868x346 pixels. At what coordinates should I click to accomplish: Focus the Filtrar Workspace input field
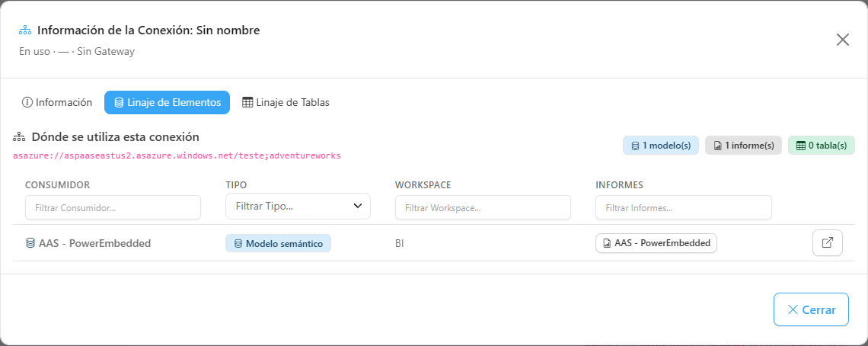pos(483,207)
